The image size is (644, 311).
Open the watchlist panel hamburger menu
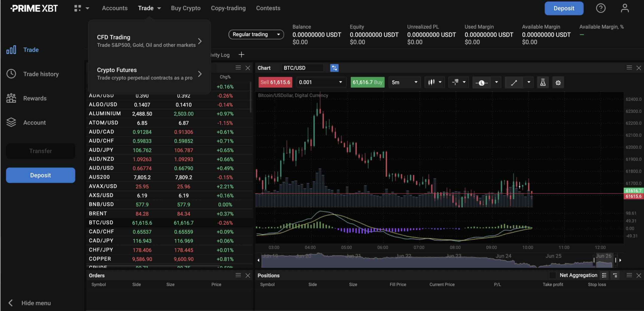point(238,68)
